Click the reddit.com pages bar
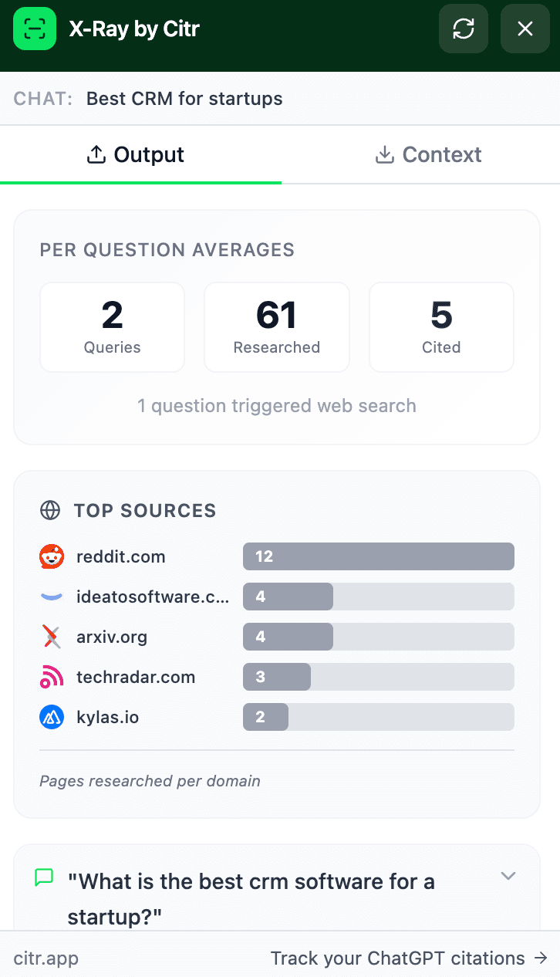Viewport: 560px width, 977px height. coord(378,556)
